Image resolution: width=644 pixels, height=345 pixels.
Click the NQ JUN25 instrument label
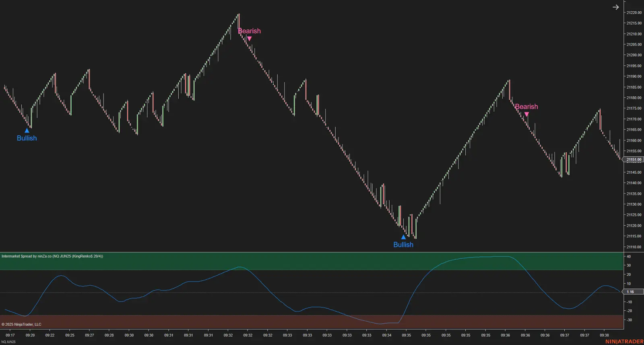point(8,342)
